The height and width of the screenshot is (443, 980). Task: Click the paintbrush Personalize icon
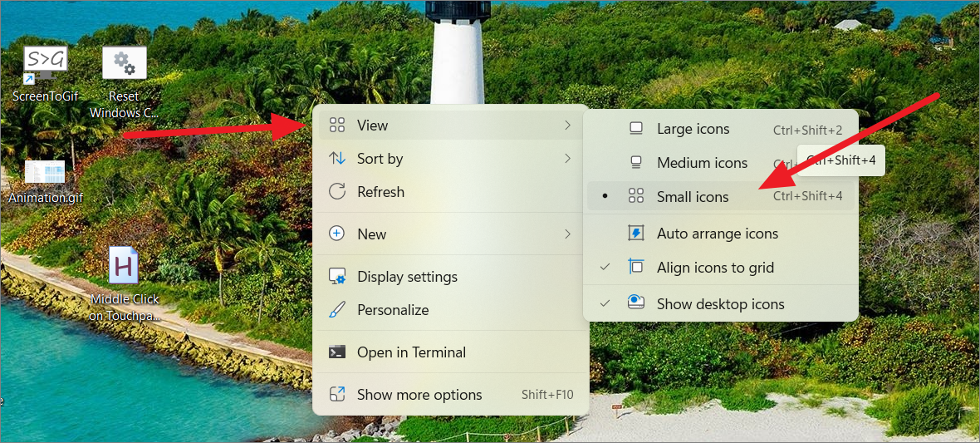[337, 310]
